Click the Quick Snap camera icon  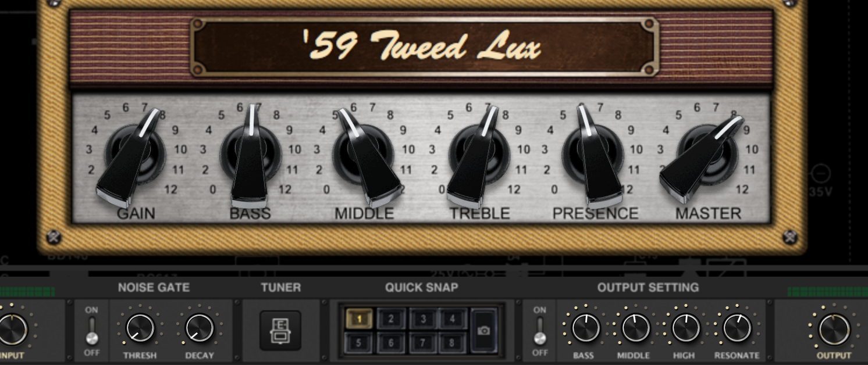pyautogui.click(x=484, y=330)
